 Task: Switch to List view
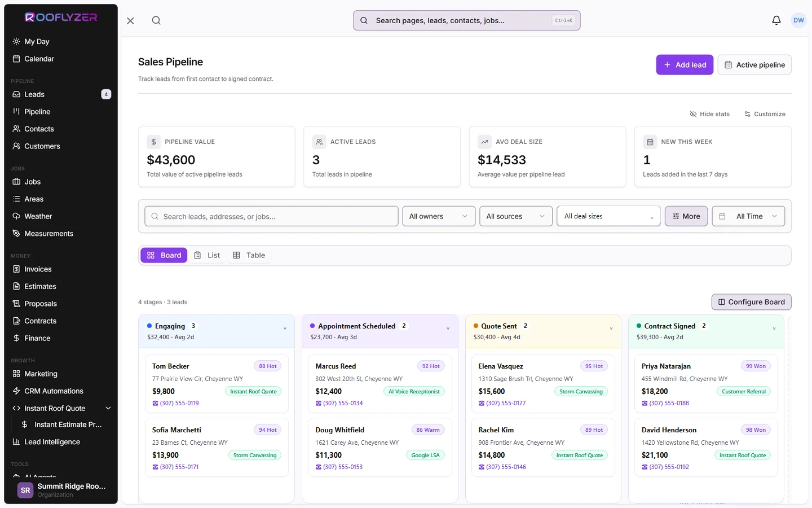pyautogui.click(x=207, y=255)
